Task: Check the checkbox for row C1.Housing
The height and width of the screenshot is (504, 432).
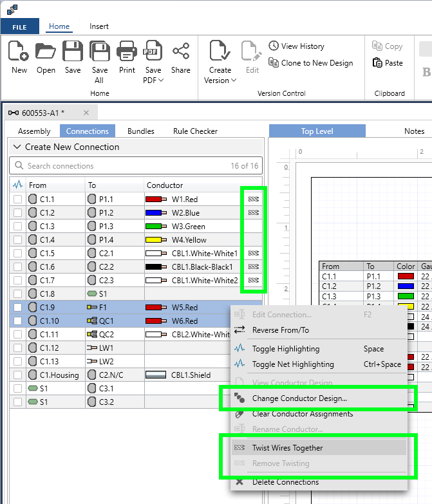Action: [17, 375]
